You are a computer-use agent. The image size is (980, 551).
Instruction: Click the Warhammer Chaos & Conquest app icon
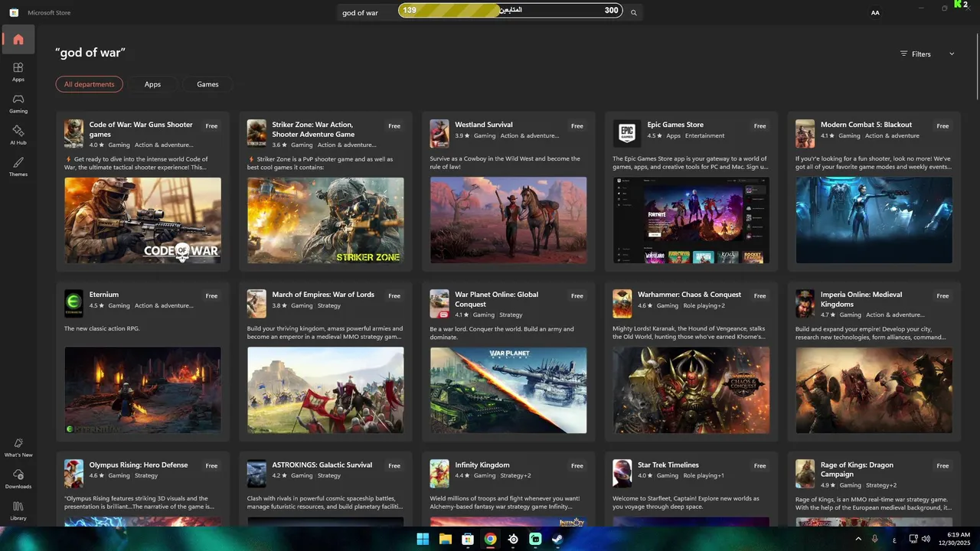tap(622, 303)
